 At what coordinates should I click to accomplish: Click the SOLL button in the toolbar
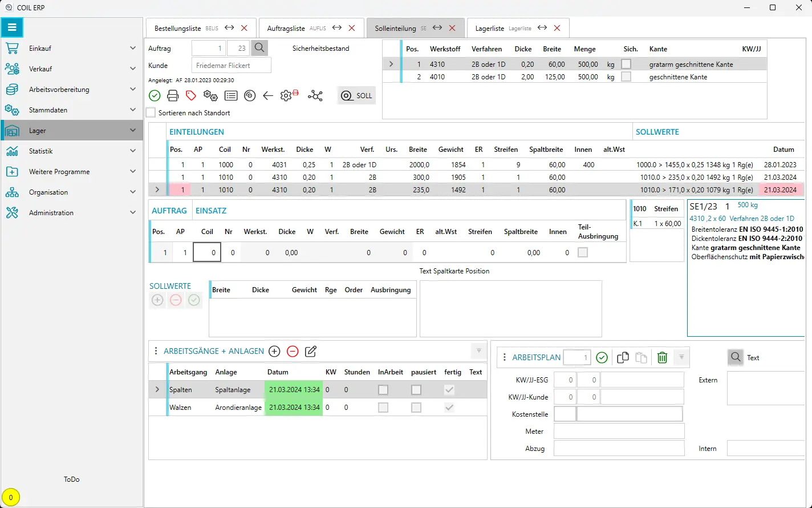point(356,95)
